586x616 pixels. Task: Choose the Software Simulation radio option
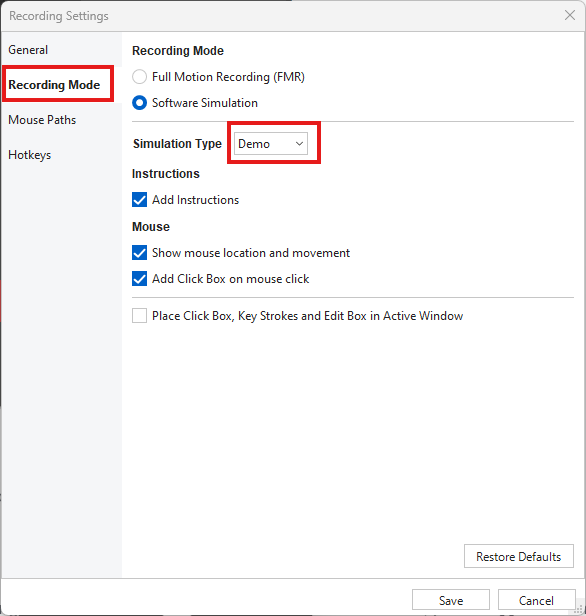pos(139,103)
